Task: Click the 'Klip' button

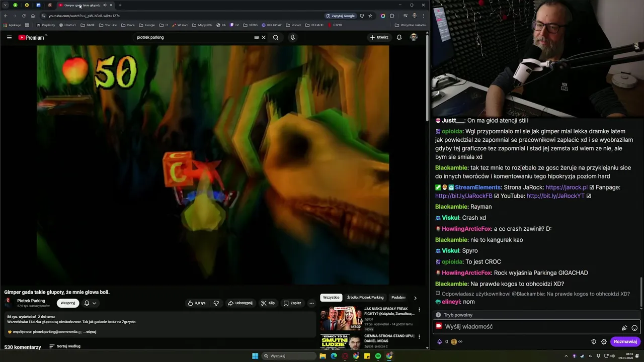Action: click(268, 303)
